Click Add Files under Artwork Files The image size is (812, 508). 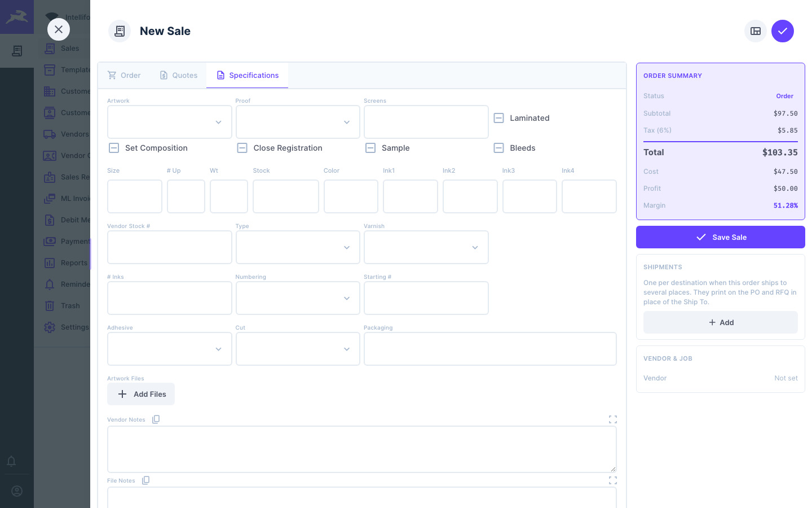(x=141, y=394)
